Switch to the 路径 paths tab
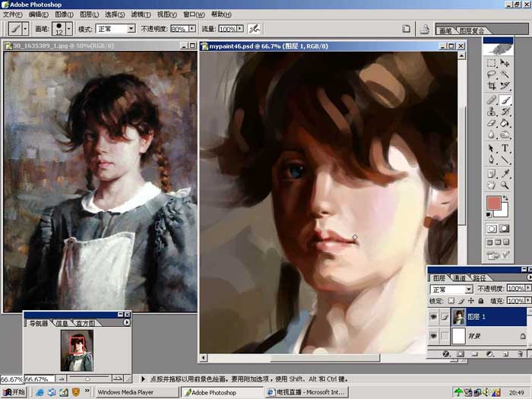The height and width of the screenshot is (399, 532). click(480, 278)
